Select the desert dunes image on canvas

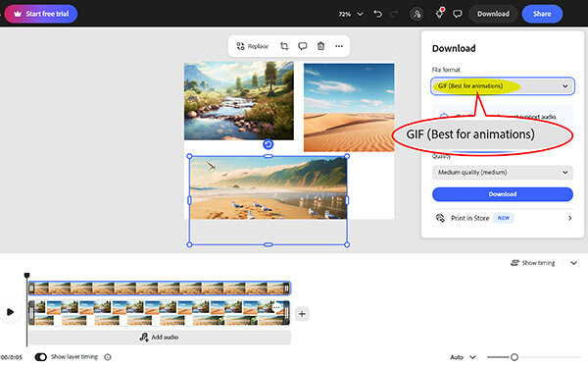(x=349, y=107)
